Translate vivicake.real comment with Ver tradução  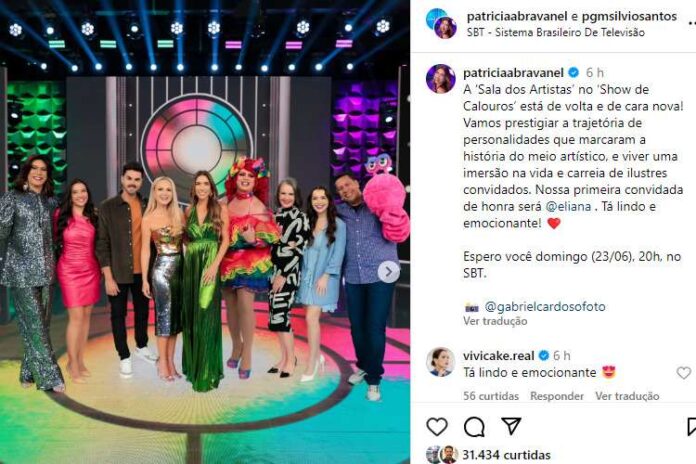pos(627,396)
